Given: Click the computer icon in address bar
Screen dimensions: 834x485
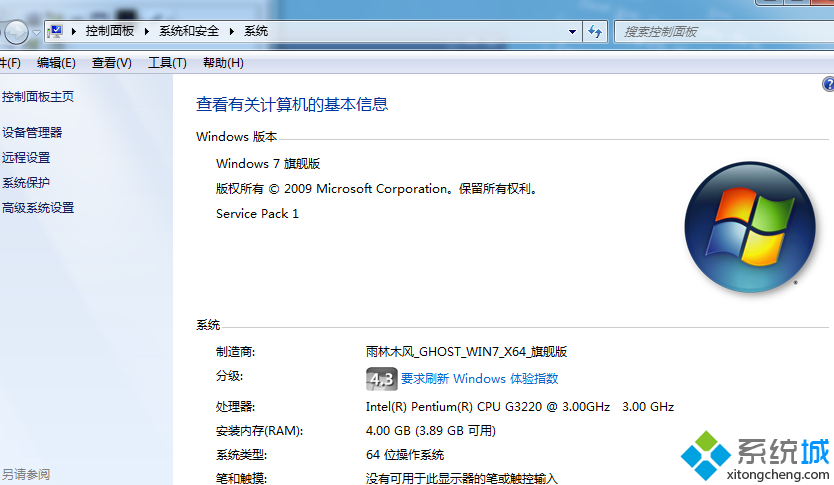Looking at the screenshot, I should point(56,32).
